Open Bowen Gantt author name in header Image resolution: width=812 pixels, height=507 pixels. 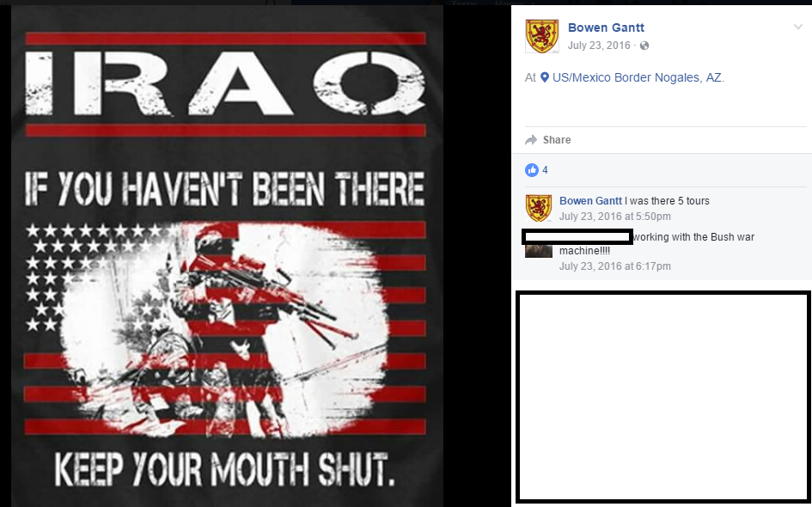(x=606, y=27)
